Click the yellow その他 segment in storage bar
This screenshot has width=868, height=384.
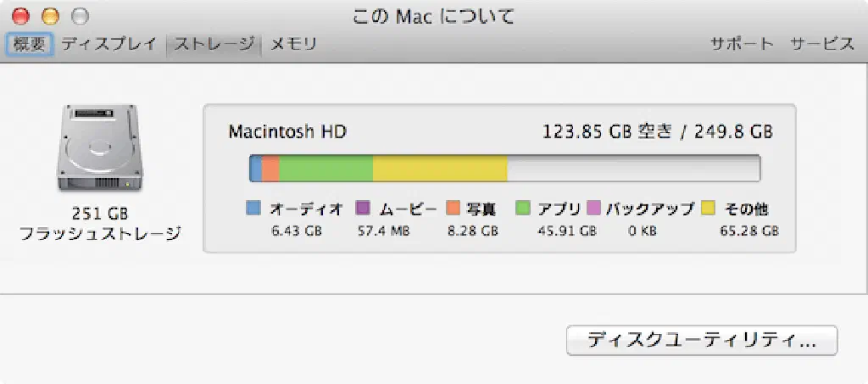[439, 168]
